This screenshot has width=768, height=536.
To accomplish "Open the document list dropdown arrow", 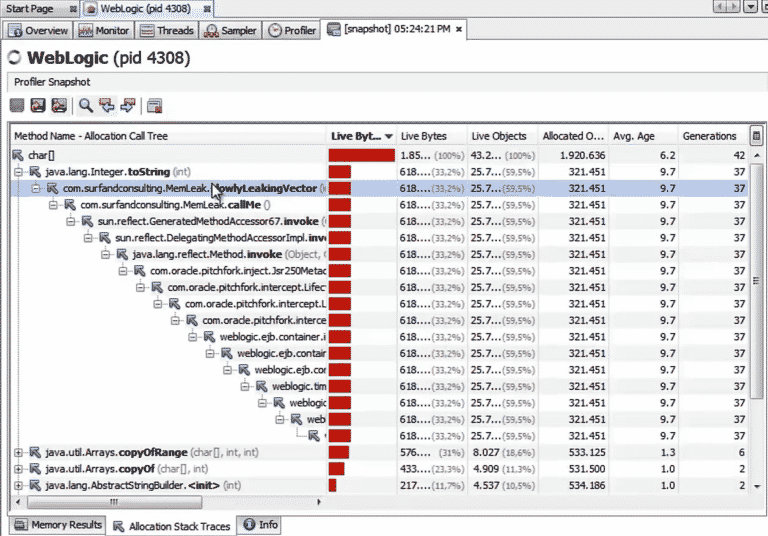I will click(750, 6).
